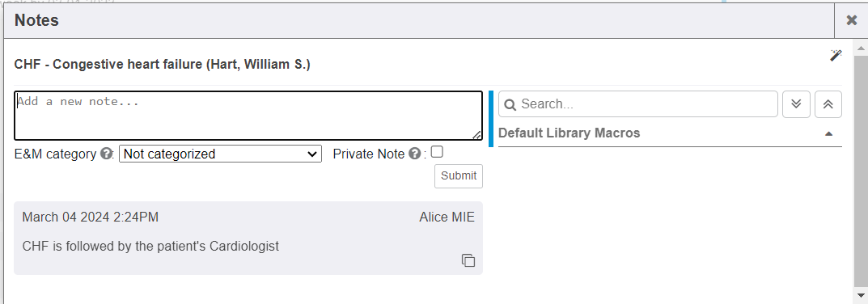Enable the Private Note checkbox

click(437, 152)
